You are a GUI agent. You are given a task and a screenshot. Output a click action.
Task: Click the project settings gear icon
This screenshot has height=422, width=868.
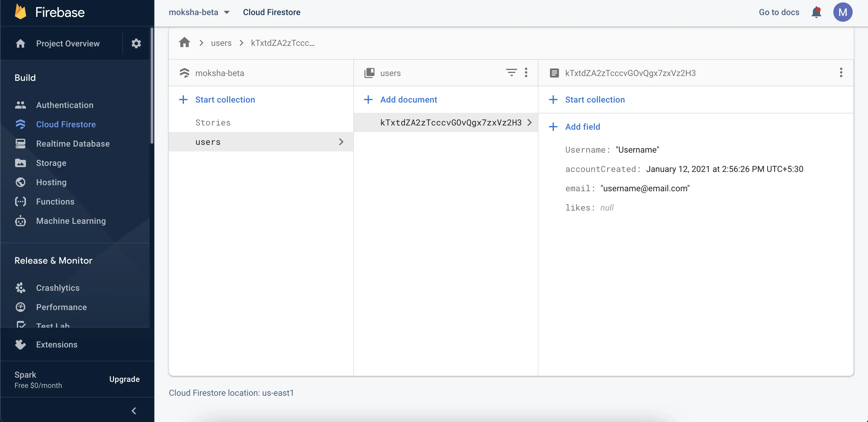tap(136, 43)
